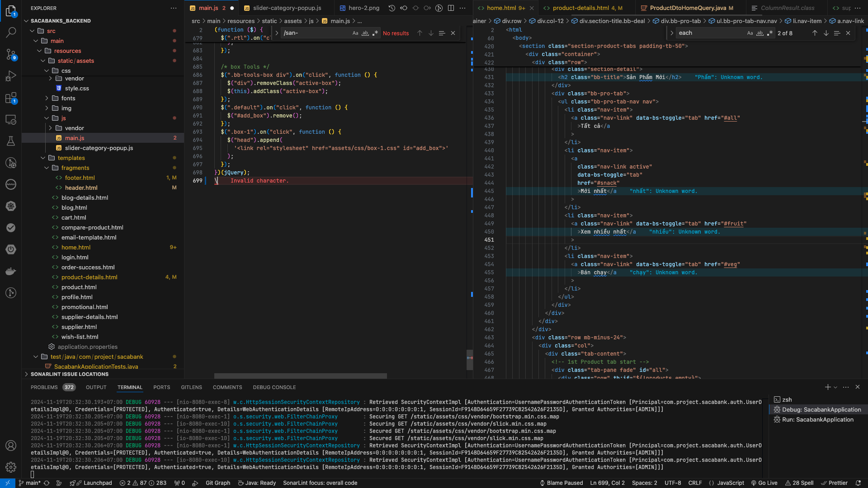Synchronize changes icon in status bar
The width and height of the screenshot is (868, 488).
[x=47, y=483]
